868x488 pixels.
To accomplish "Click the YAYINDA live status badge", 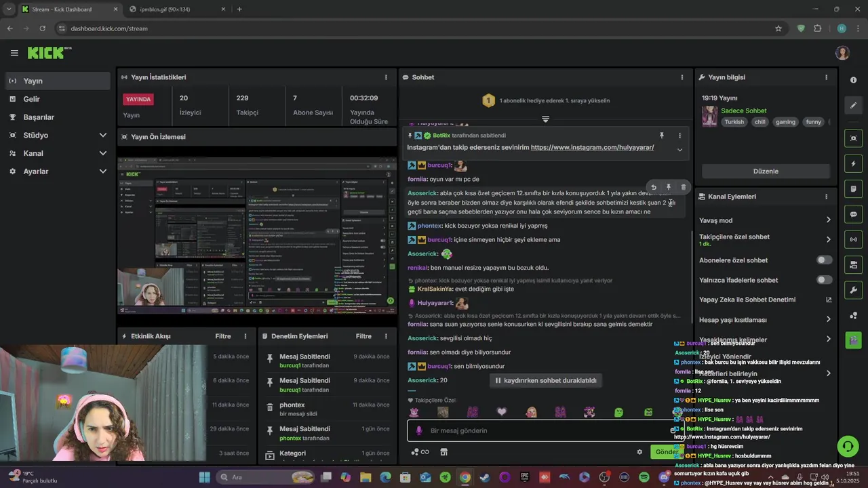I will (138, 99).
